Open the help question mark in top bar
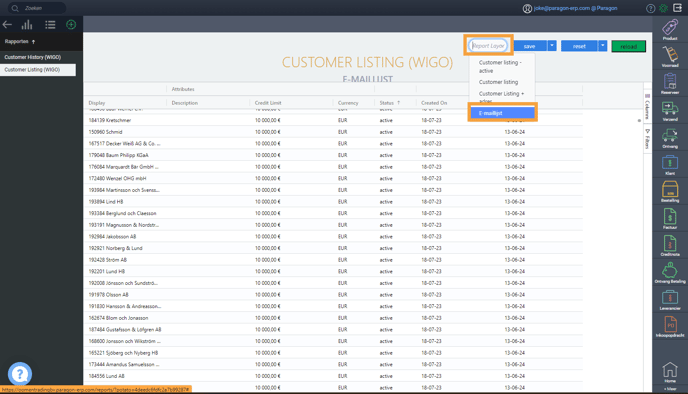The height and width of the screenshot is (394, 688). coord(651,8)
